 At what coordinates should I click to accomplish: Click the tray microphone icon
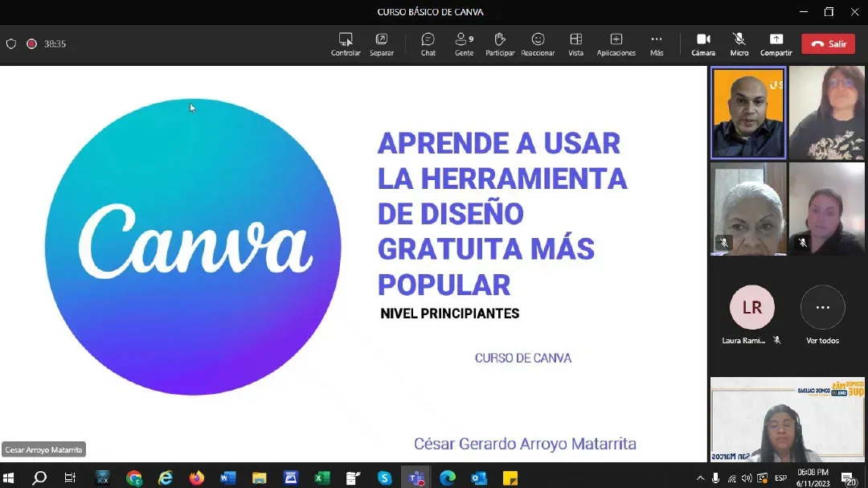(716, 478)
